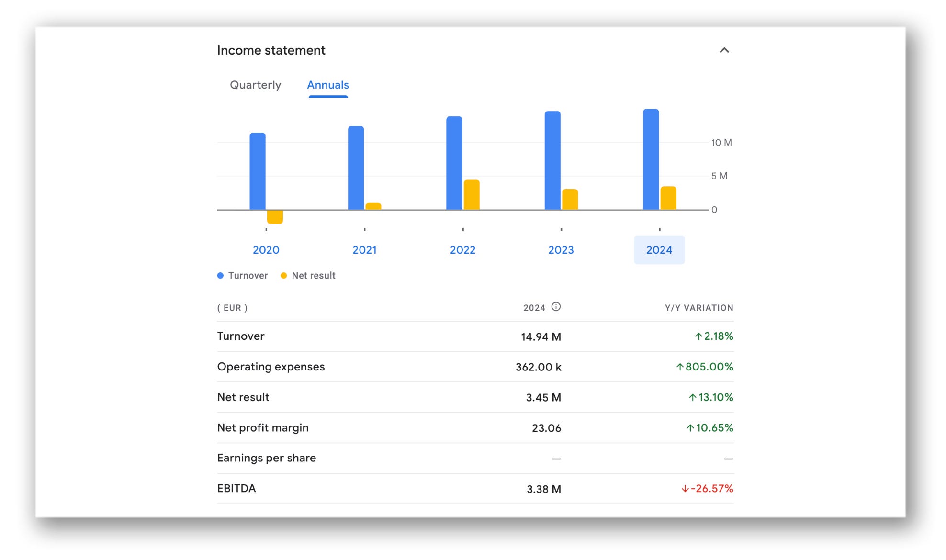Select year 2023 on the chart

tap(561, 250)
